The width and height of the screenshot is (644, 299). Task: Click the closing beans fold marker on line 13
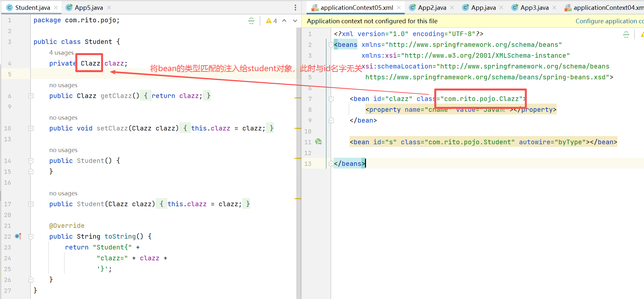tap(331, 164)
